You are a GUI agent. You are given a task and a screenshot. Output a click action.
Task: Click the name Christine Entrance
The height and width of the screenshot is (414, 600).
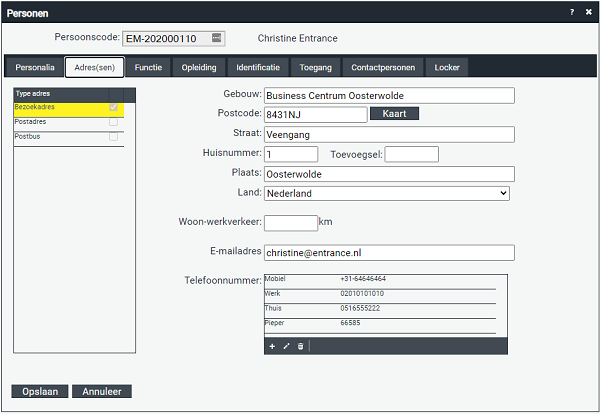(x=297, y=38)
